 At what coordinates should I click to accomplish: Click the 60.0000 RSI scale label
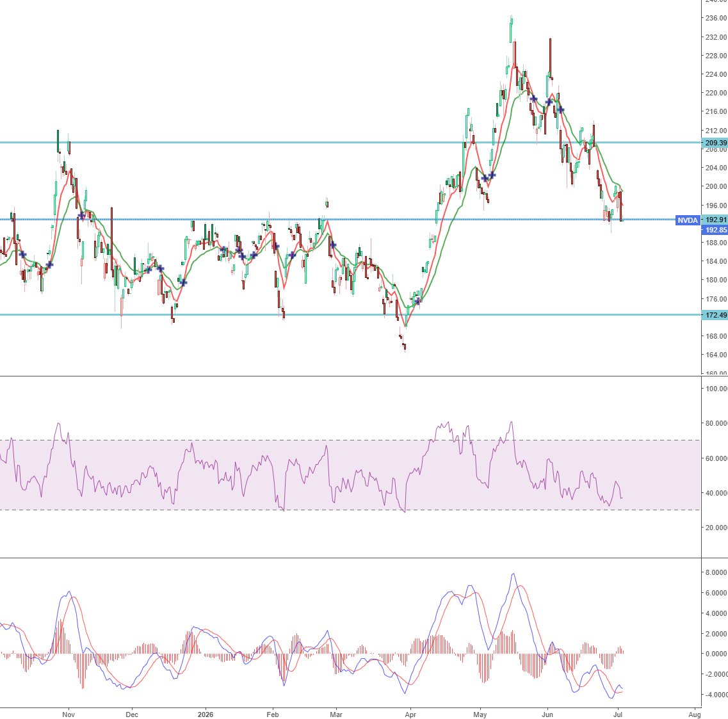click(x=716, y=458)
